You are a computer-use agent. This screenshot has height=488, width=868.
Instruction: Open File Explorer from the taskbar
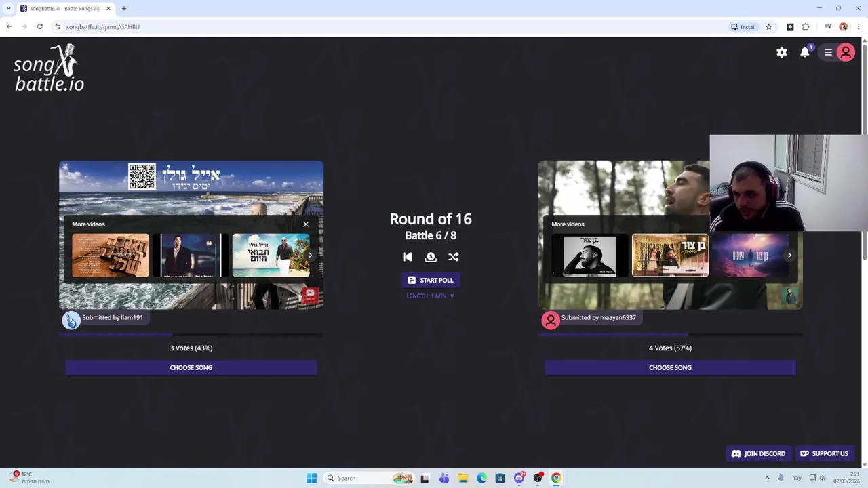(x=462, y=478)
